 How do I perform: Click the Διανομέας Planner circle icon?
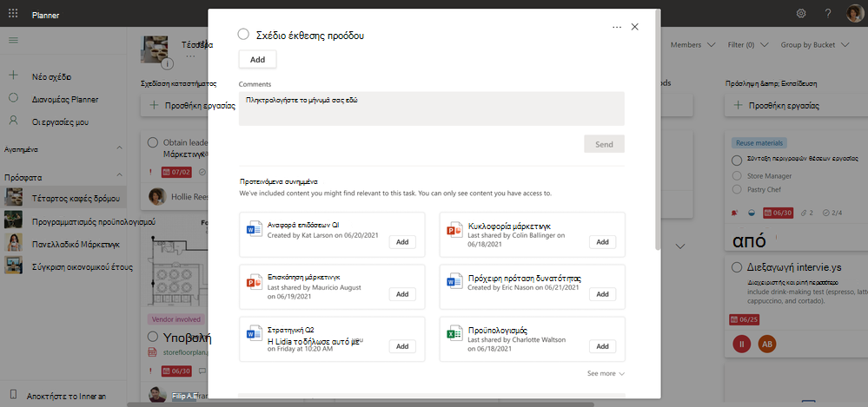[x=14, y=99]
